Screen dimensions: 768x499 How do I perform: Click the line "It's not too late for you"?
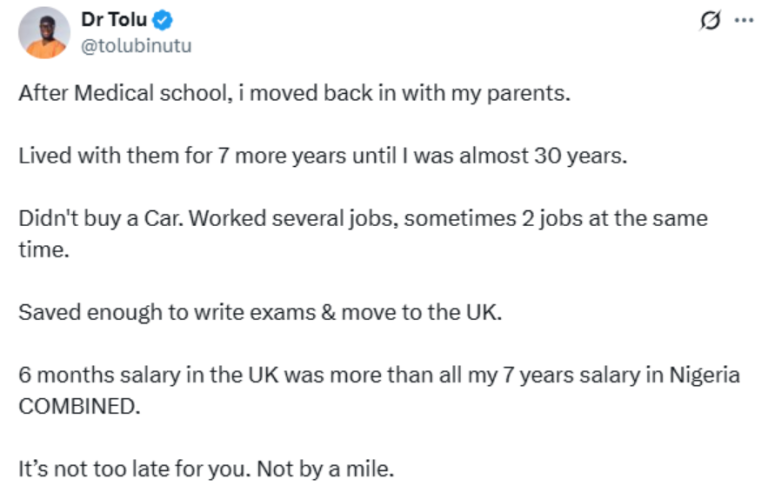coord(127,466)
